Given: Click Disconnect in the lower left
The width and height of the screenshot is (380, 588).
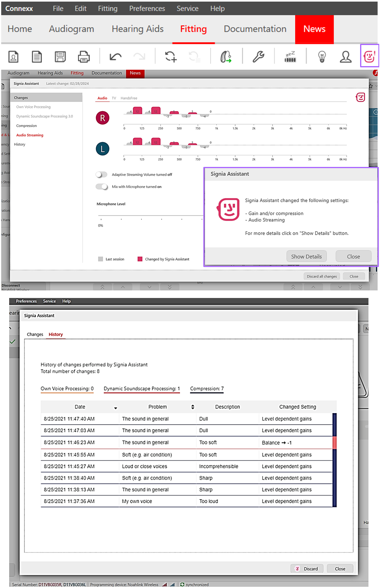Looking at the screenshot, I should (11, 286).
